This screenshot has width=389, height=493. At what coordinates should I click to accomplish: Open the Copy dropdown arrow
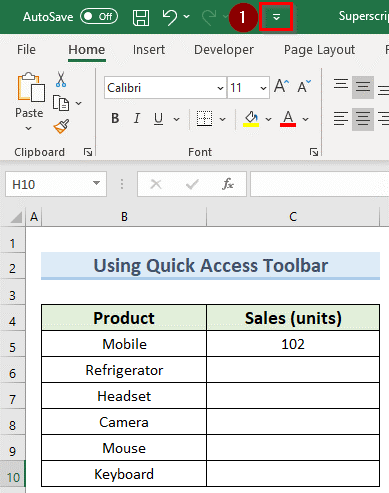point(79,103)
